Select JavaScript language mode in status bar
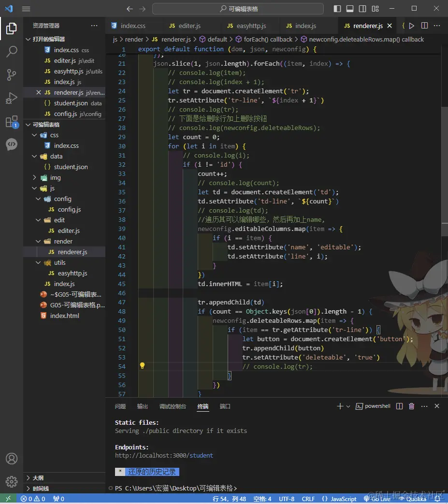 tap(340, 499)
